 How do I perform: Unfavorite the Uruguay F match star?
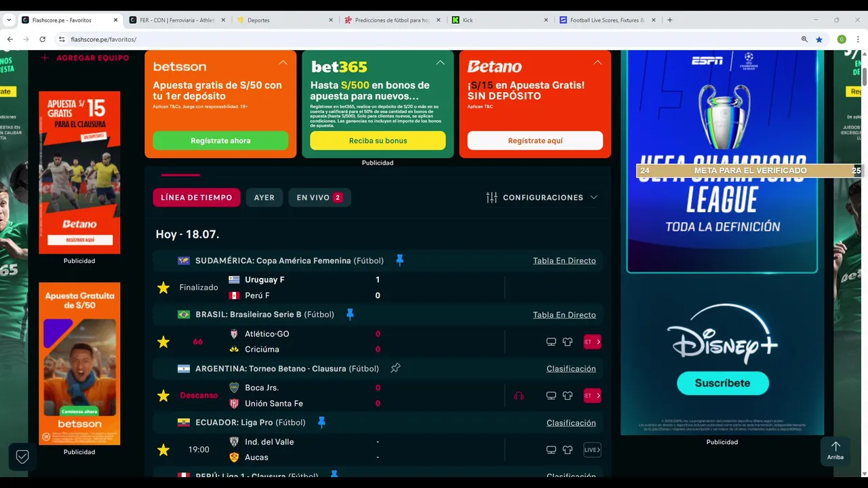click(x=163, y=288)
